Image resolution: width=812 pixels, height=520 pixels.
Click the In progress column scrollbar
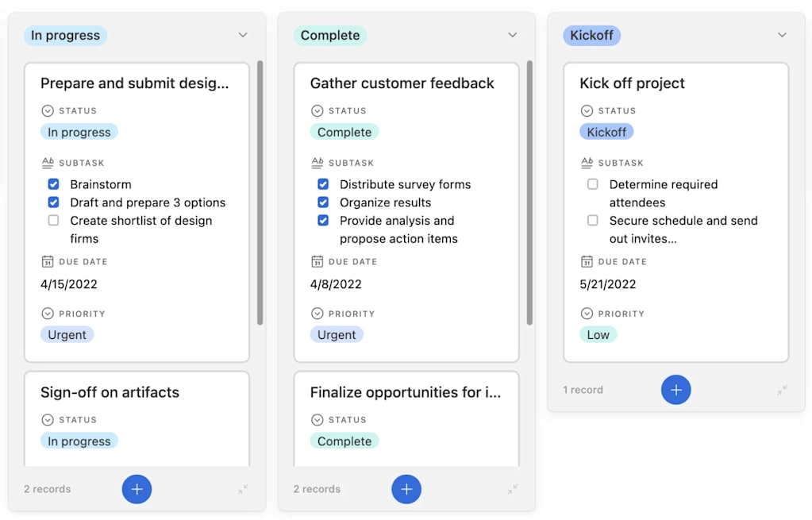tap(260, 193)
